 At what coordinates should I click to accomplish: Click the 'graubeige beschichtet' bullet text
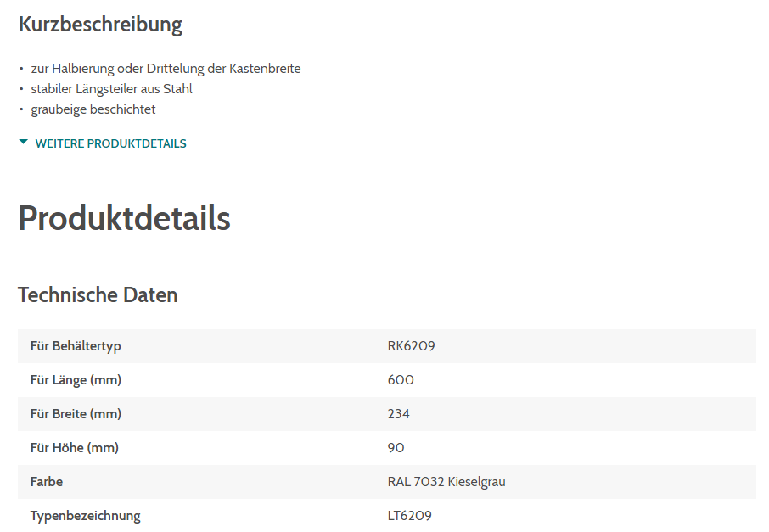[x=93, y=109]
